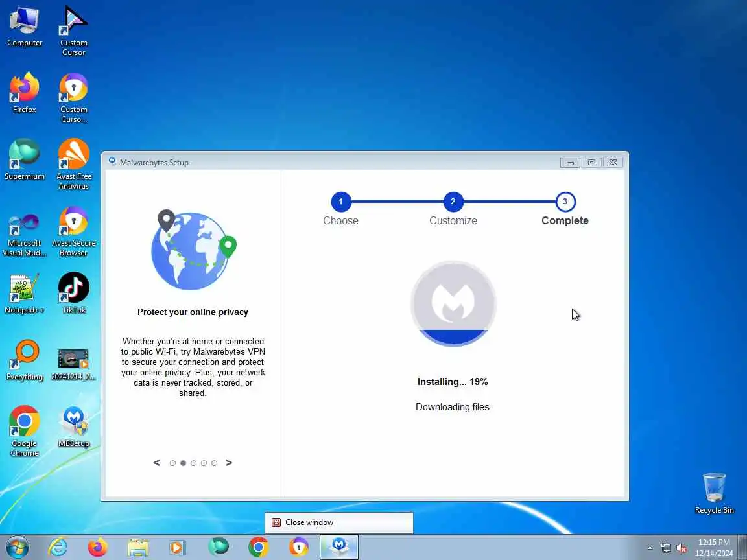This screenshot has width=747, height=560.
Task: Click step 1 Choose circle
Action: coord(340,202)
